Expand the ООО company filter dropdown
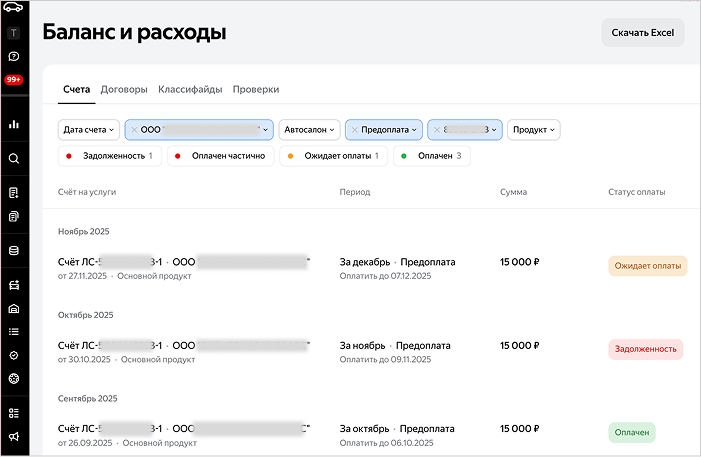Screen dimensions: 701x457 tap(266, 130)
